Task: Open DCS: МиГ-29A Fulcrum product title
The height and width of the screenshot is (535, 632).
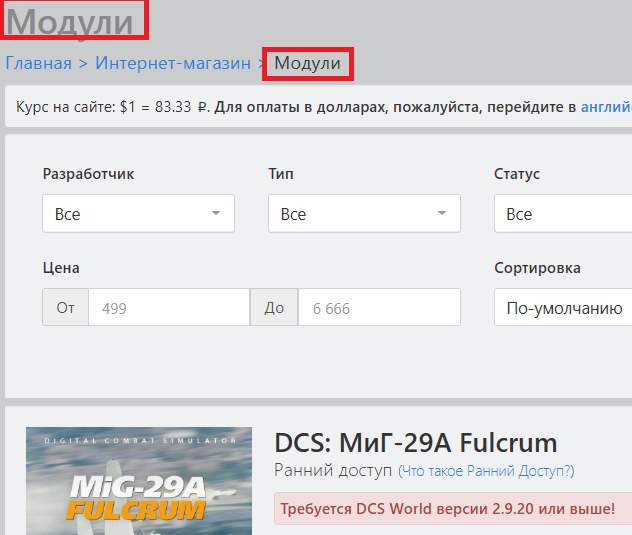Action: tap(416, 443)
